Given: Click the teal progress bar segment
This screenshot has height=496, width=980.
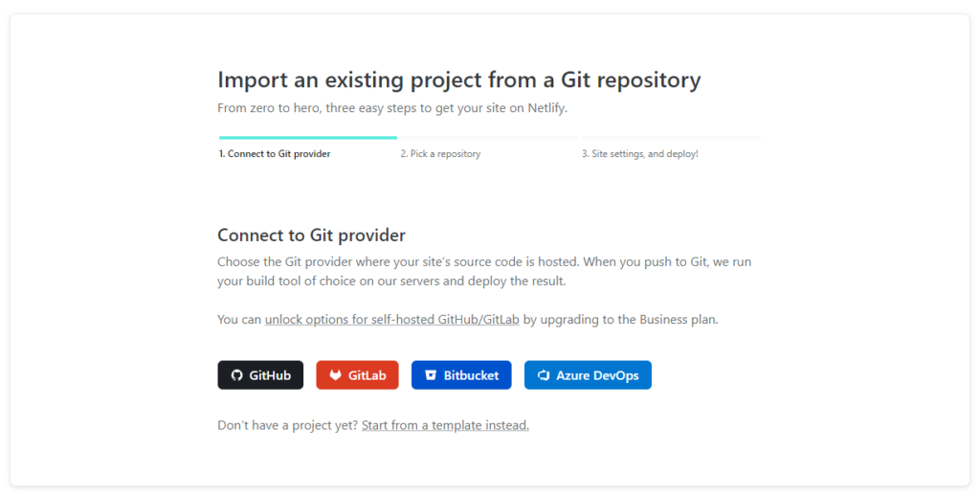Looking at the screenshot, I should [307, 138].
